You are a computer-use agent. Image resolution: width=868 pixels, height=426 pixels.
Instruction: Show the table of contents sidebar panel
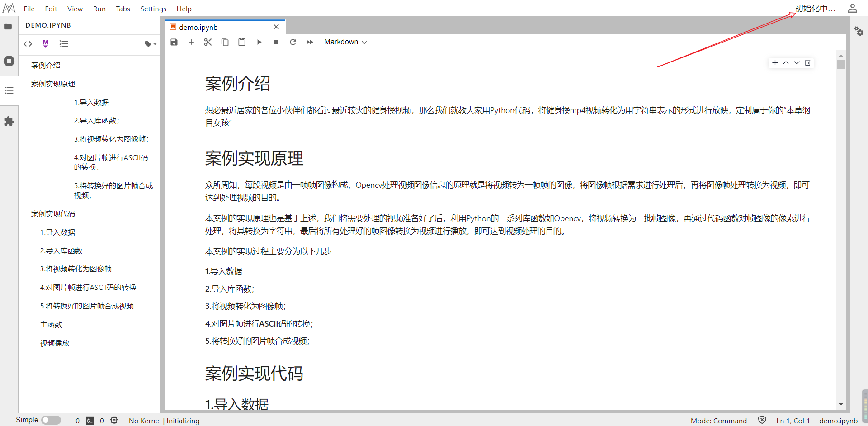tap(9, 90)
